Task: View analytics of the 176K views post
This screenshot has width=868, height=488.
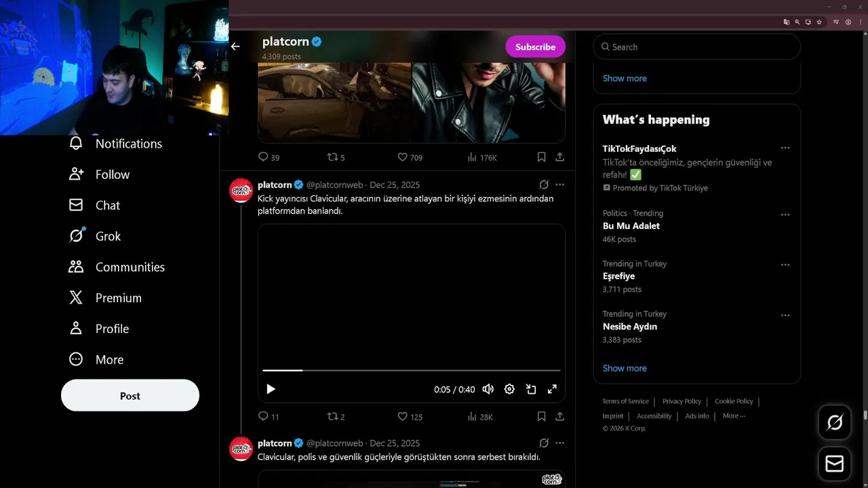Action: pyautogui.click(x=482, y=157)
